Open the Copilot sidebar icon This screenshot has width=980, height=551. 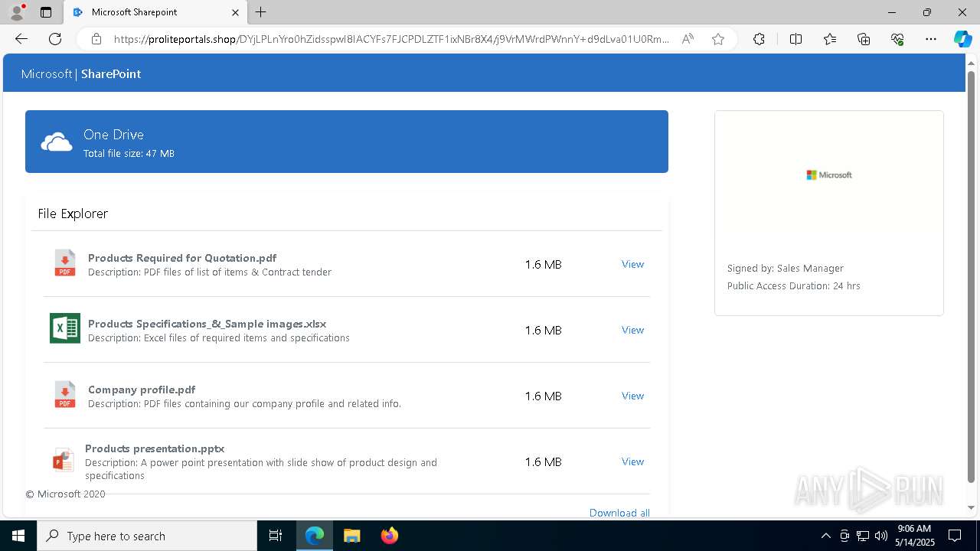tap(962, 39)
